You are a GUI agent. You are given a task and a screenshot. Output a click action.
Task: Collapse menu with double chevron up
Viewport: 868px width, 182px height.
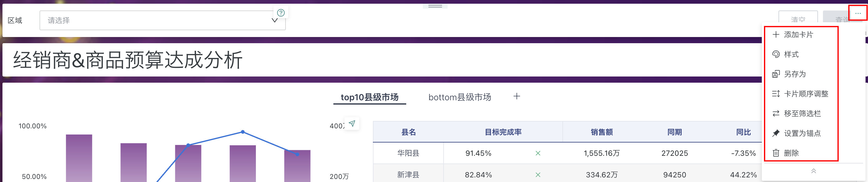(813, 171)
